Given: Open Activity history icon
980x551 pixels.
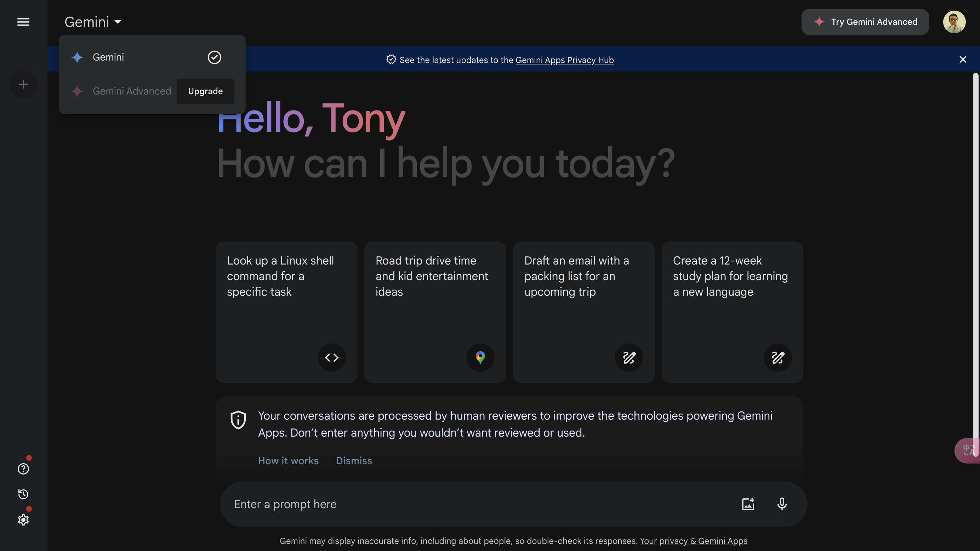Looking at the screenshot, I should pyautogui.click(x=23, y=494).
